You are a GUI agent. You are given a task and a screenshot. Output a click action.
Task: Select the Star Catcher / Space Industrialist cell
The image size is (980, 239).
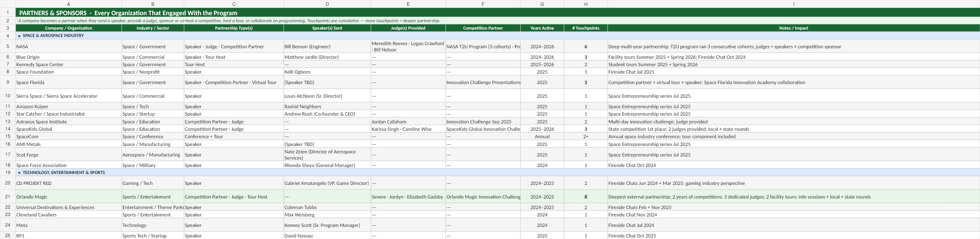[69, 114]
